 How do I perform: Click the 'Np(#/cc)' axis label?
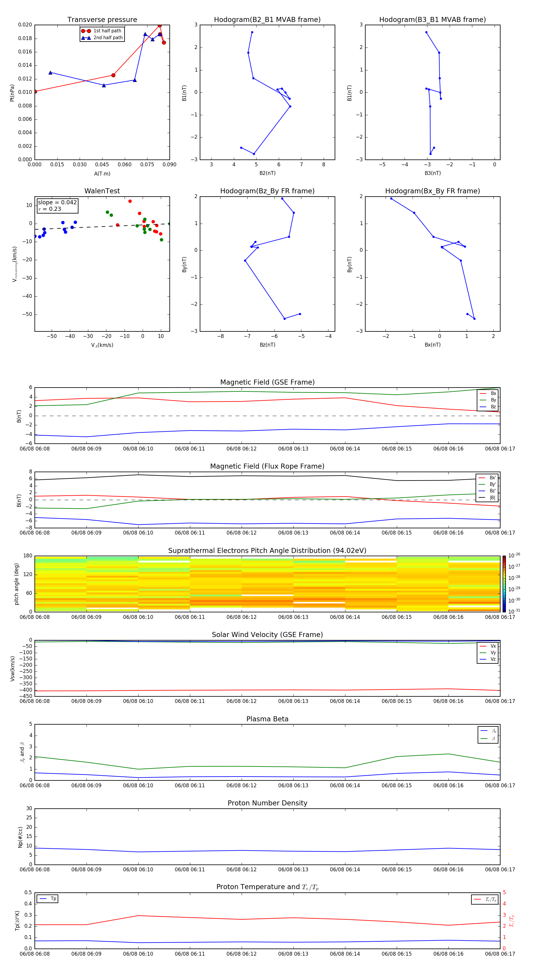tap(20, 837)
